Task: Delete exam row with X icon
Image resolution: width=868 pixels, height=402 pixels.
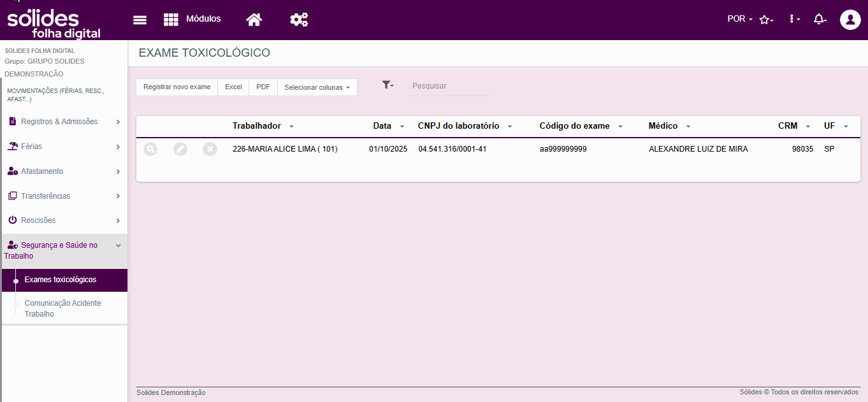Action: tap(210, 149)
